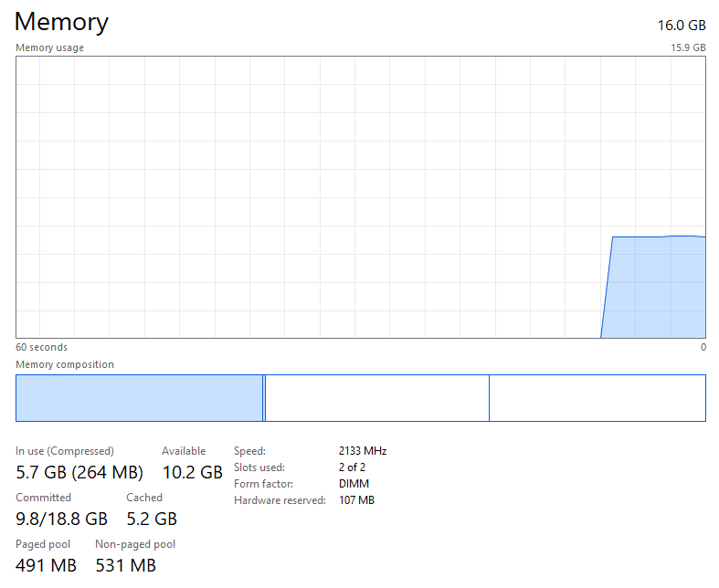The width and height of the screenshot is (719, 588).
Task: Click the Memory heading title
Action: point(61,22)
